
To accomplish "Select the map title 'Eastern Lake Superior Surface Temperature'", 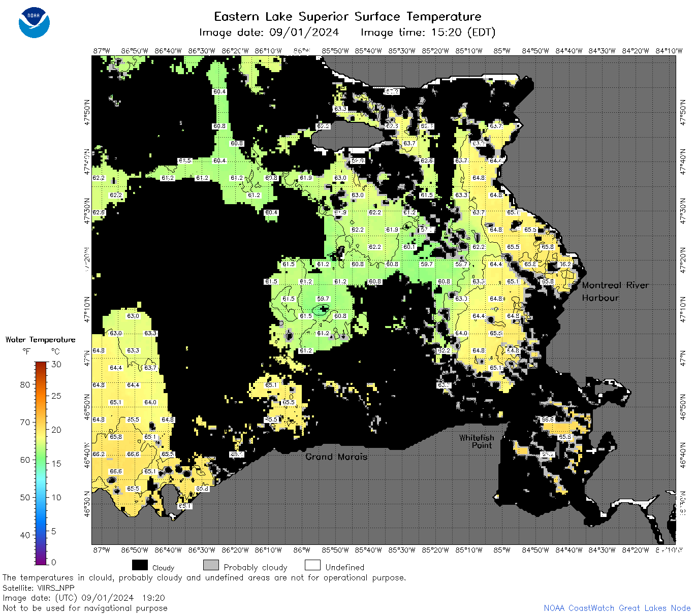I will coord(347,17).
